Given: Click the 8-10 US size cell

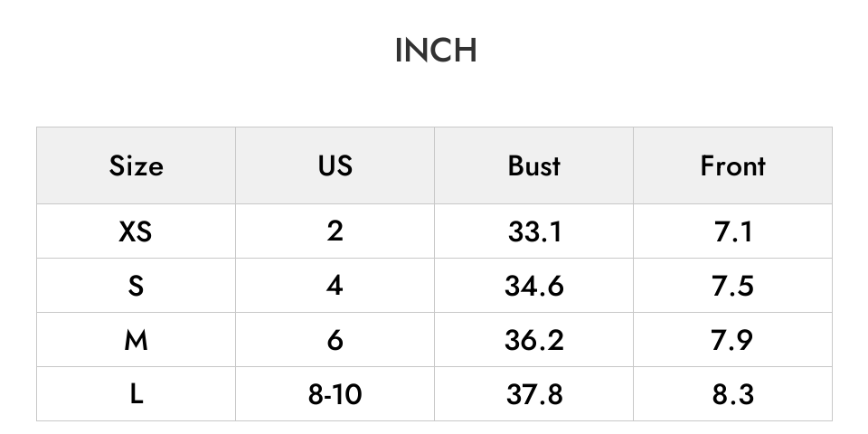Looking at the screenshot, I should coord(335,393).
